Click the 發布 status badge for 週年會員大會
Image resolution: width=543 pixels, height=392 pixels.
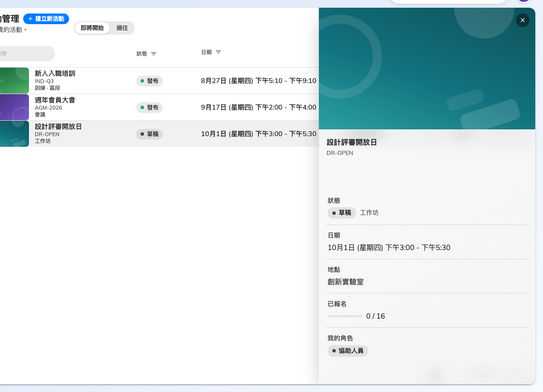click(149, 108)
